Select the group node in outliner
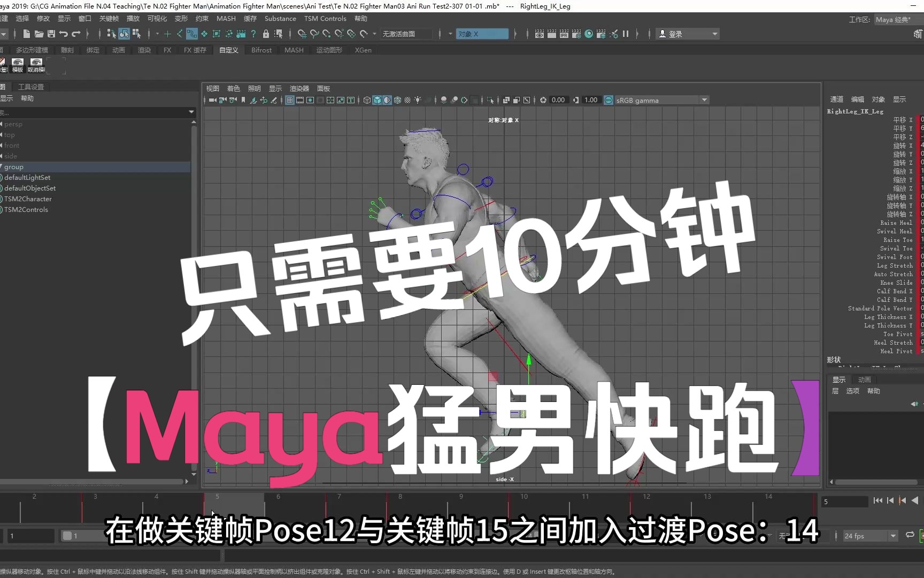The width and height of the screenshot is (924, 578). pyautogui.click(x=14, y=166)
